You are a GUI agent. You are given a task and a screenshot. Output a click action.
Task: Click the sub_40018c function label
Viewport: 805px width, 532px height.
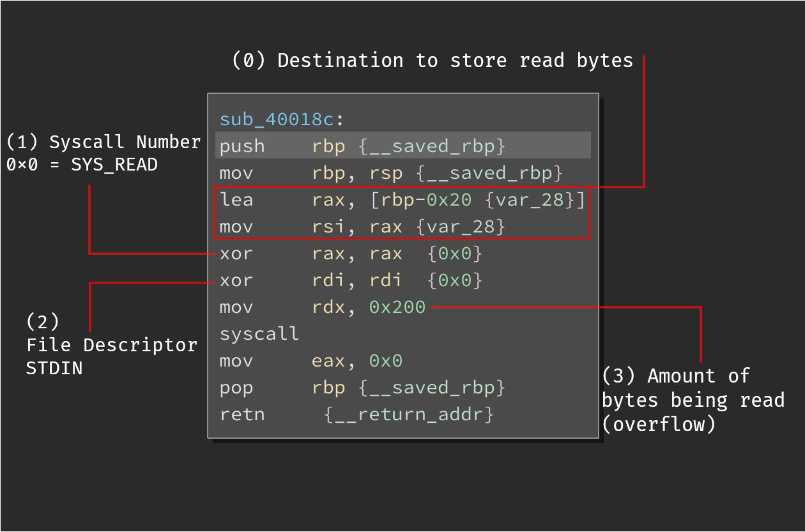point(281,119)
